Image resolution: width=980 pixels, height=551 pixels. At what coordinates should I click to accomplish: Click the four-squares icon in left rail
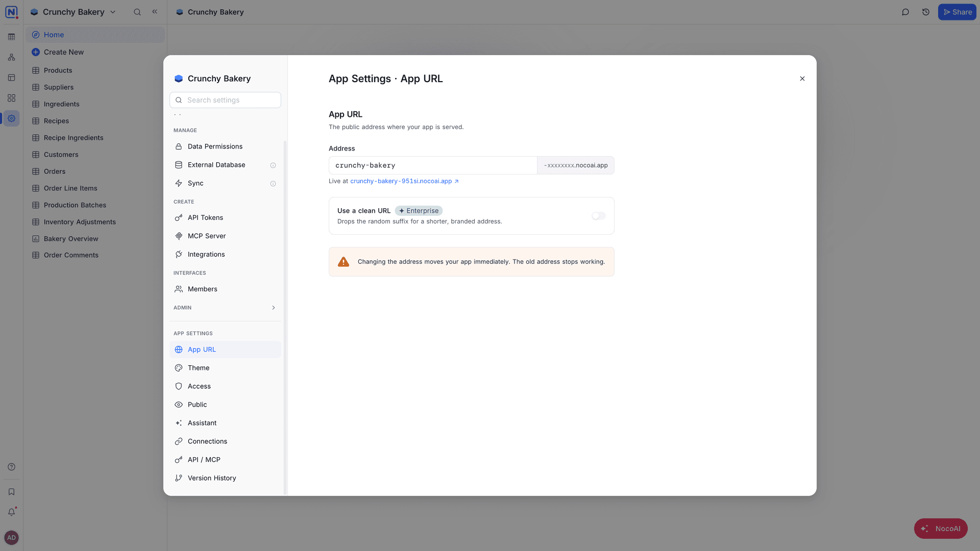pos(11,98)
